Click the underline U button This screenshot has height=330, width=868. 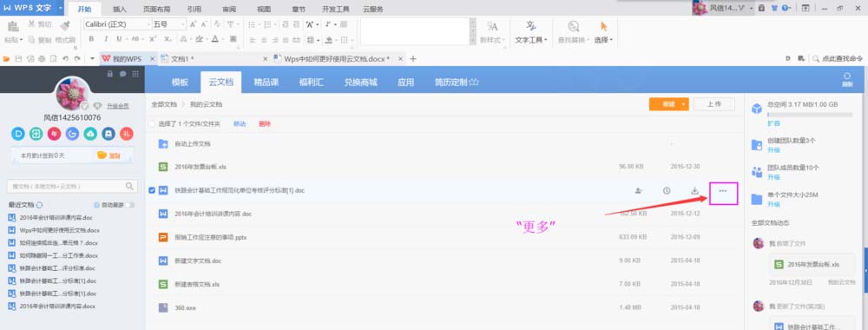[x=119, y=39]
